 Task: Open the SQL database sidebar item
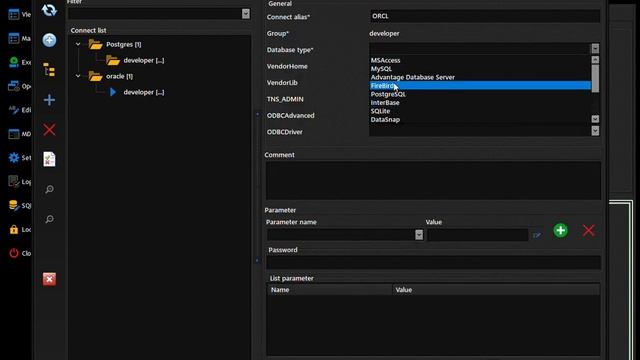point(19,205)
